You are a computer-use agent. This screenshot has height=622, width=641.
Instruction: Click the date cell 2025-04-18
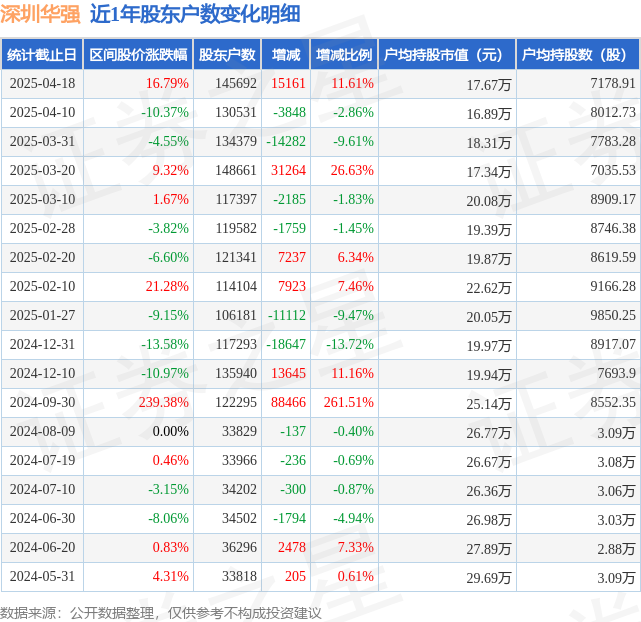[x=43, y=83]
